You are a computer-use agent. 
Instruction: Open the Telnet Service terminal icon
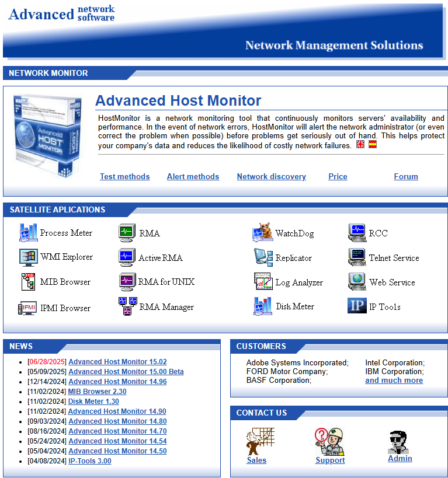pos(357,257)
